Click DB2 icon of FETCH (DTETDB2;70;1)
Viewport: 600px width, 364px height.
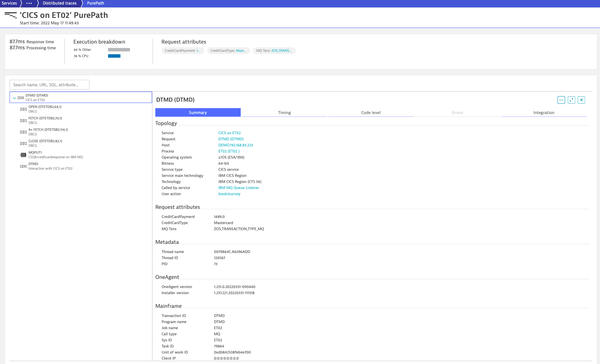(x=23, y=121)
